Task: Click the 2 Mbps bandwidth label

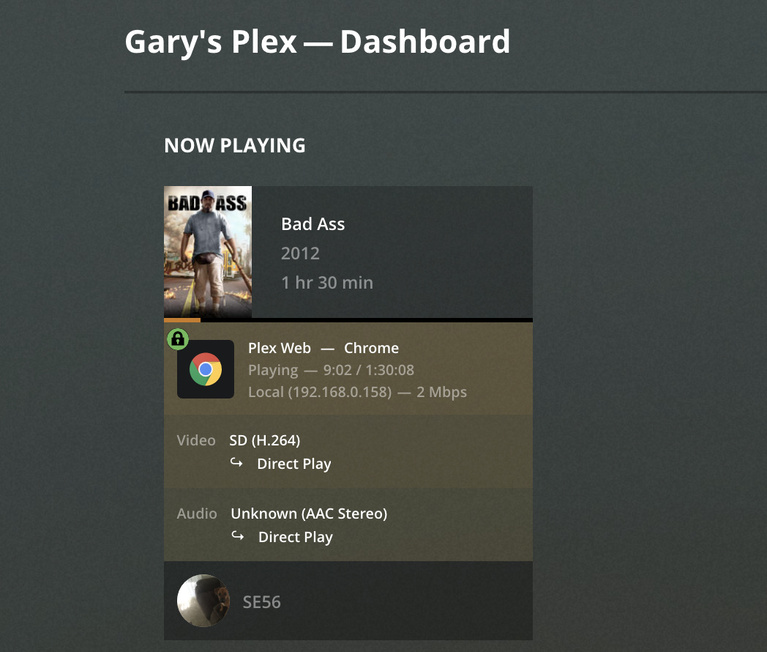Action: (x=442, y=392)
